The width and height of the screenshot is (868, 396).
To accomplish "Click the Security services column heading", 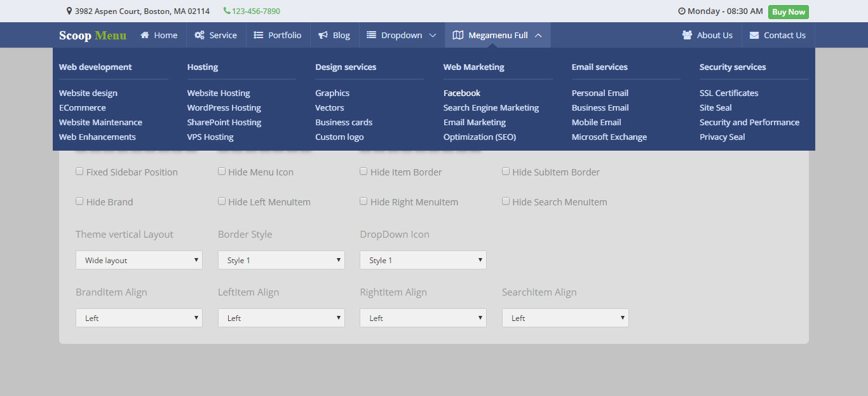I will [x=733, y=67].
